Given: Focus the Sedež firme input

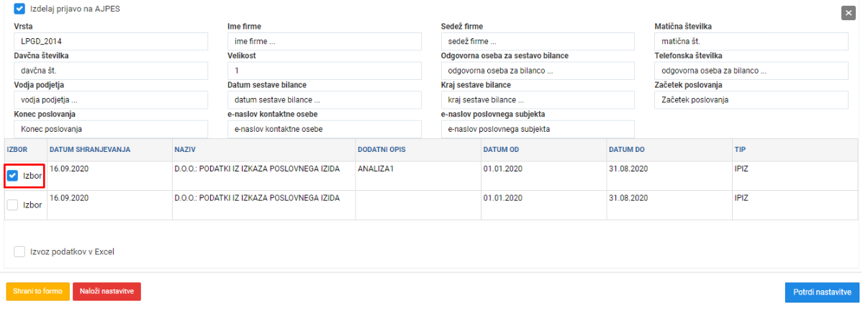Looking at the screenshot, I should click(538, 42).
